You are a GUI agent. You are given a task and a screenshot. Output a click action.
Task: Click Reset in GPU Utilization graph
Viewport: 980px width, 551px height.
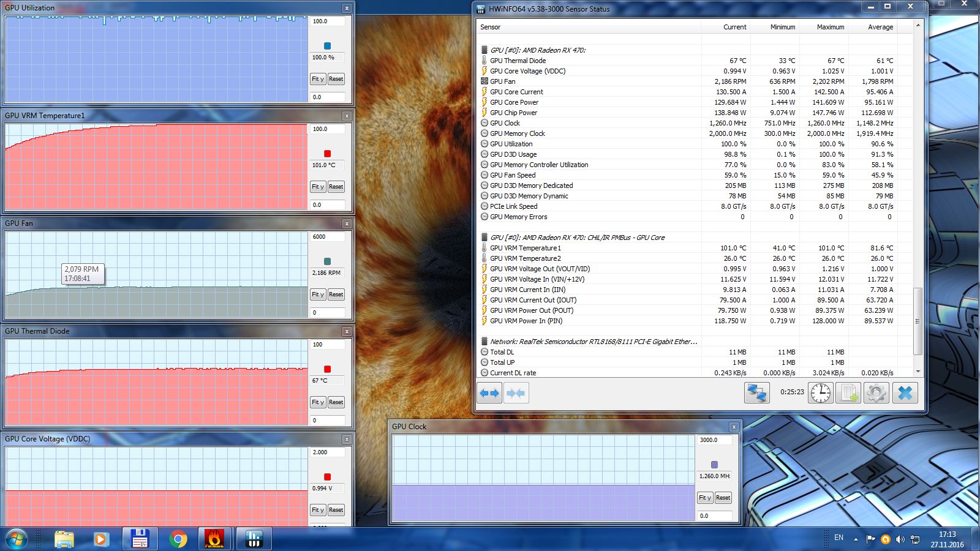pos(336,79)
